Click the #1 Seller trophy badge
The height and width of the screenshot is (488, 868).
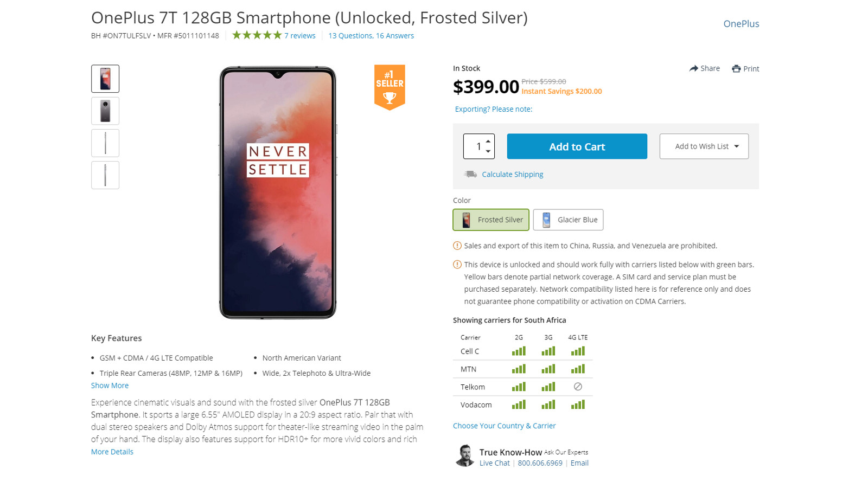pos(390,87)
